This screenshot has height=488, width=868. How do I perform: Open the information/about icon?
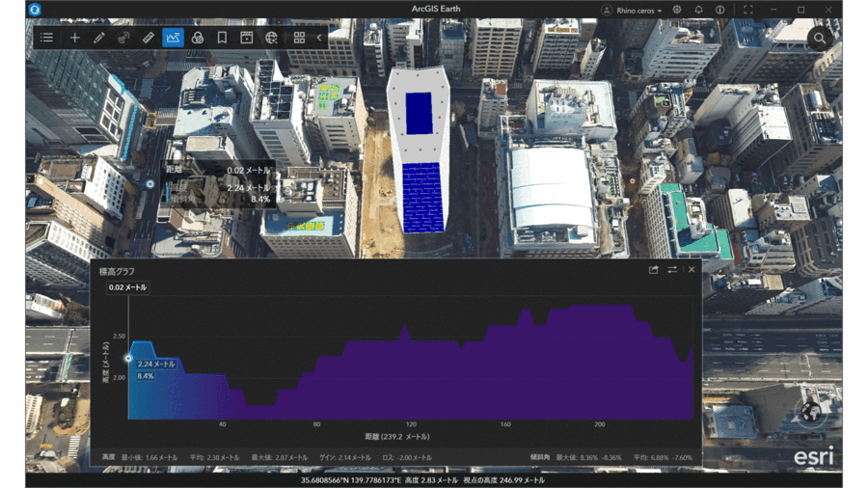719,11
